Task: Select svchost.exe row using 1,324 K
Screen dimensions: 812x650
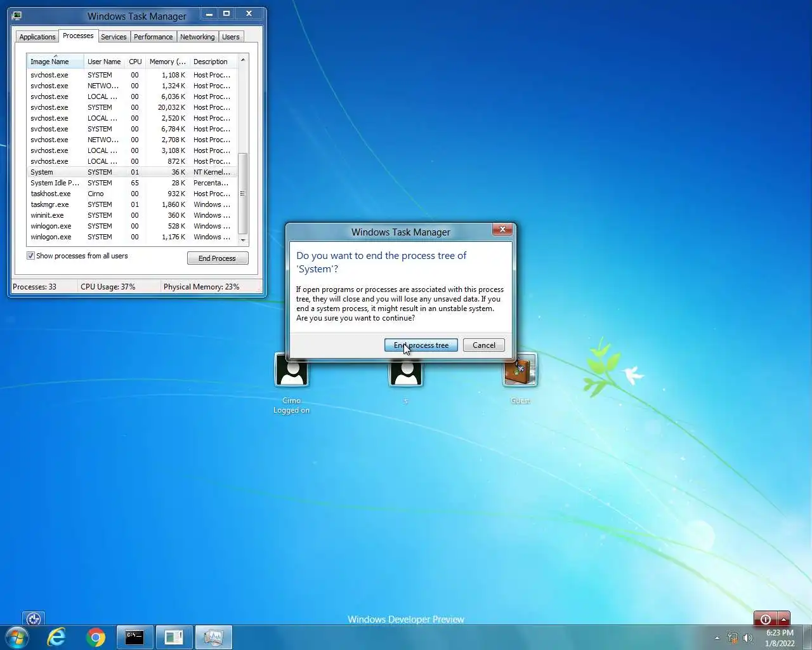Action: pyautogui.click(x=132, y=86)
